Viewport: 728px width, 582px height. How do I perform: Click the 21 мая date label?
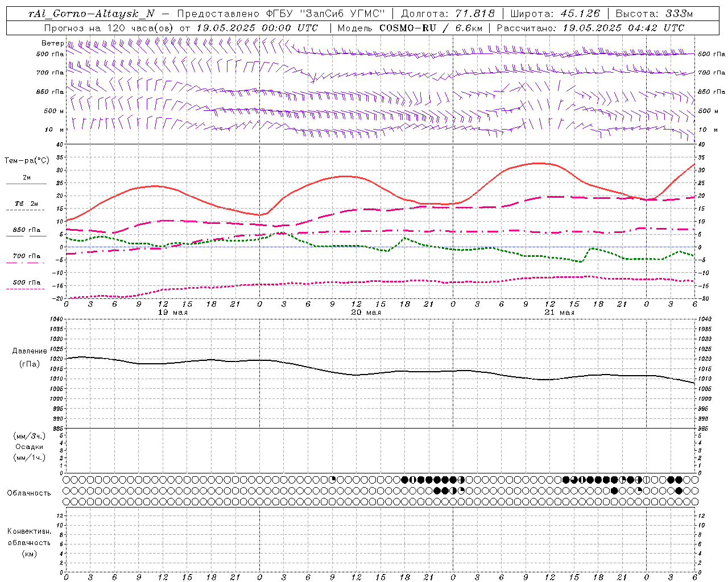pos(560,313)
